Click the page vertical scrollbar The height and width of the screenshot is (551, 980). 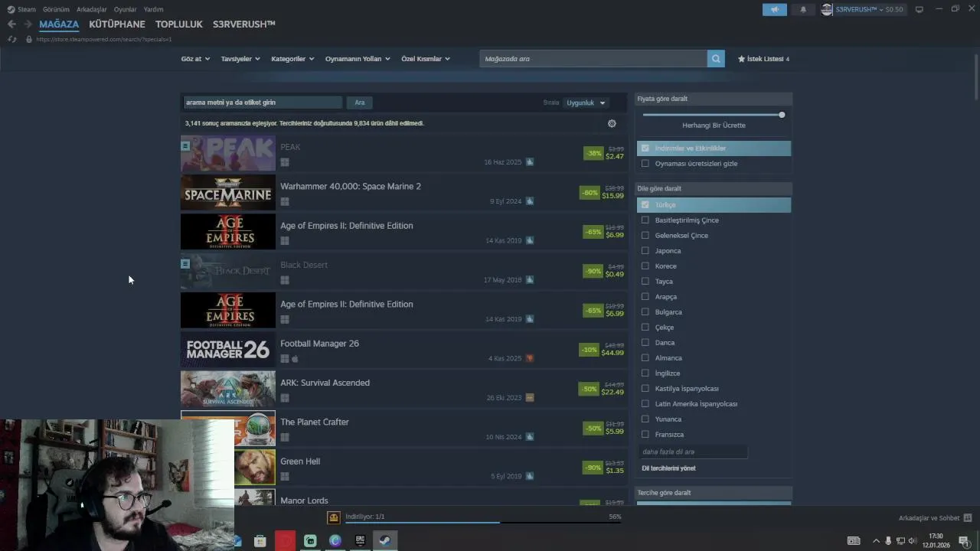click(x=976, y=77)
